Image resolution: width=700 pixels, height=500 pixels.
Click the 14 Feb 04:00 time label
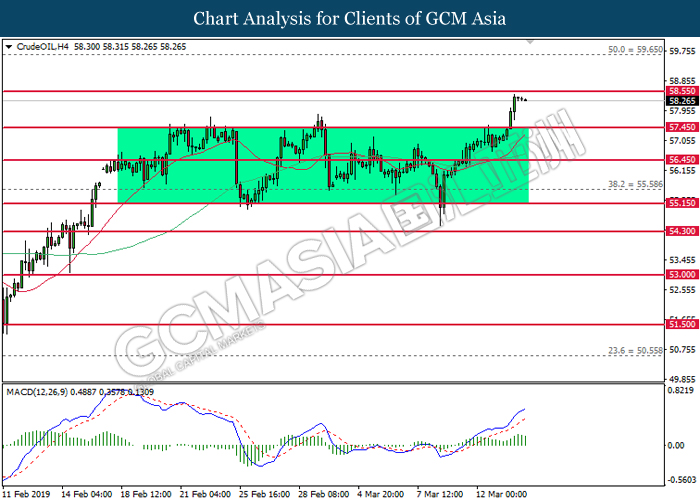(87, 494)
